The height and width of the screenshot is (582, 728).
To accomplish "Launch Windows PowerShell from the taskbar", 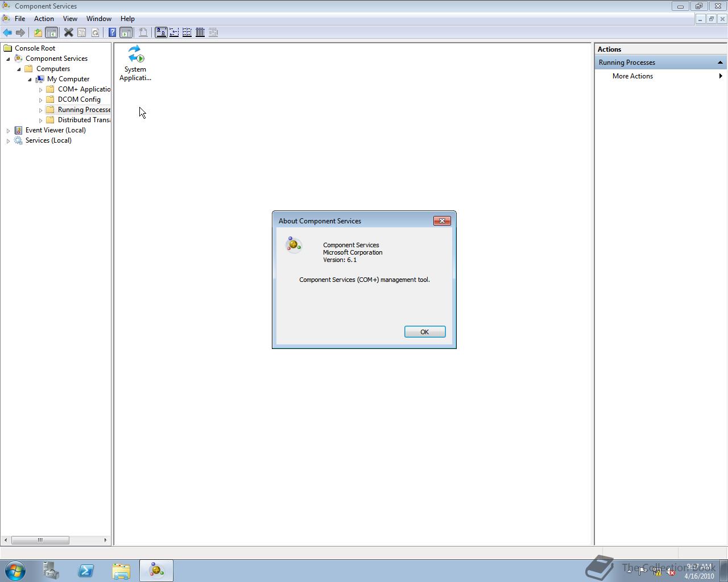I will click(x=86, y=571).
